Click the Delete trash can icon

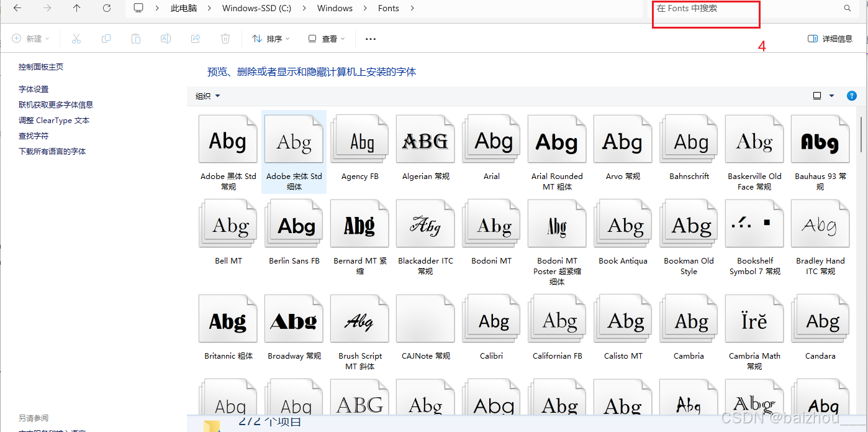pos(225,39)
